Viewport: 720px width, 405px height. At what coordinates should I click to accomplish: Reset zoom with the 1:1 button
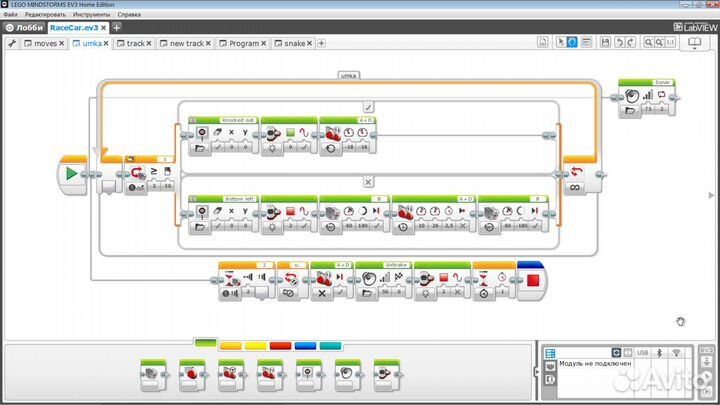tap(670, 42)
